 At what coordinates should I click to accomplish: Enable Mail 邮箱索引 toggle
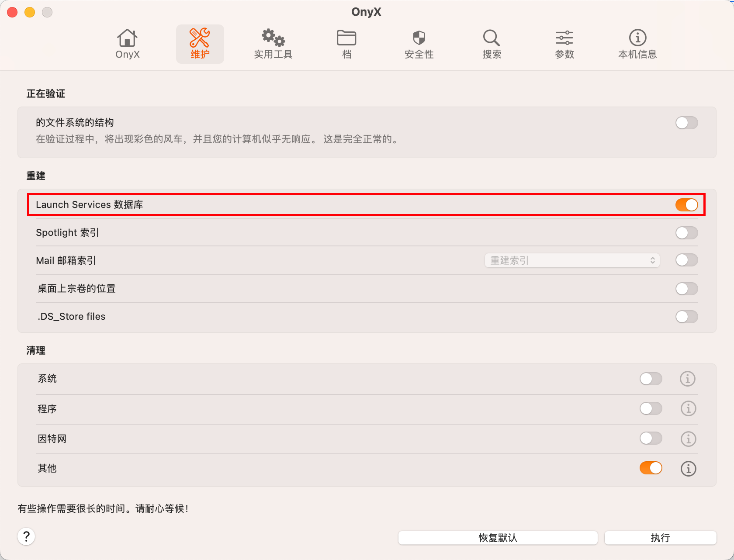point(686,260)
